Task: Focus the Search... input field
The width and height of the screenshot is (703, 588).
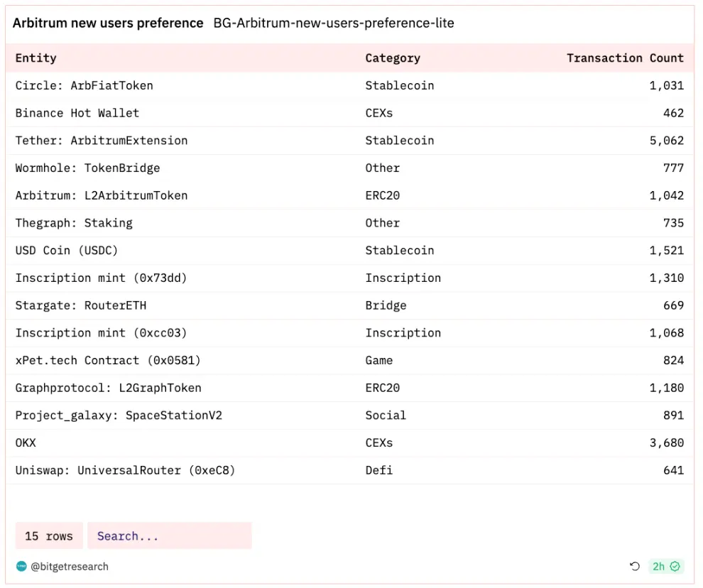Action: pyautogui.click(x=169, y=536)
